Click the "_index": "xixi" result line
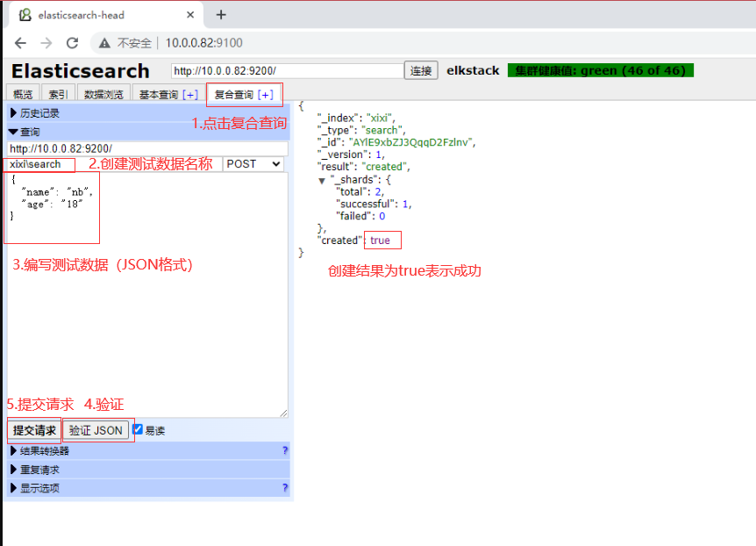 (x=356, y=118)
